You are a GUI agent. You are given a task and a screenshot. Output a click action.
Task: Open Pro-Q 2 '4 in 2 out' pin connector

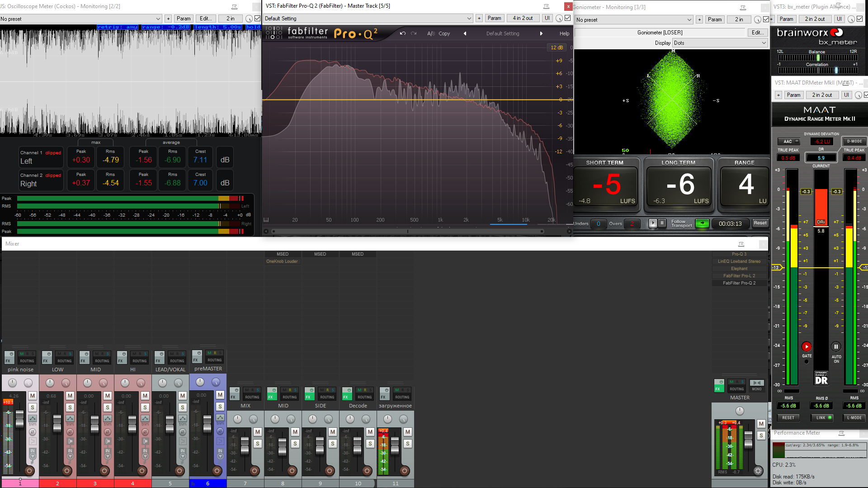point(523,18)
